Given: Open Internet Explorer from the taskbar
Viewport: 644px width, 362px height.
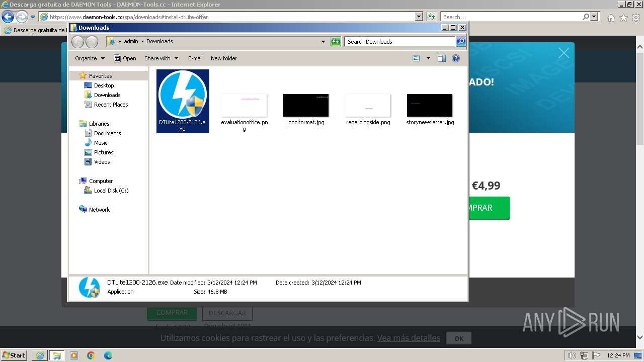Looking at the screenshot, I should pyautogui.click(x=40, y=355).
